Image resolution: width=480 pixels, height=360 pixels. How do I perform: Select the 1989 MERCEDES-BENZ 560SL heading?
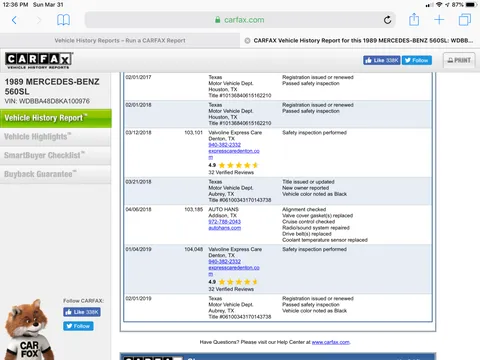[x=52, y=87]
